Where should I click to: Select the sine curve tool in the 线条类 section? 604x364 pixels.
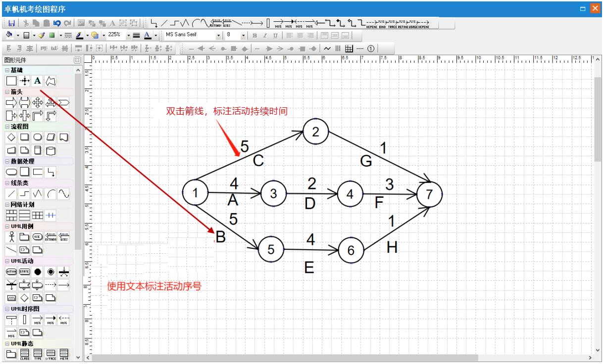(x=63, y=193)
